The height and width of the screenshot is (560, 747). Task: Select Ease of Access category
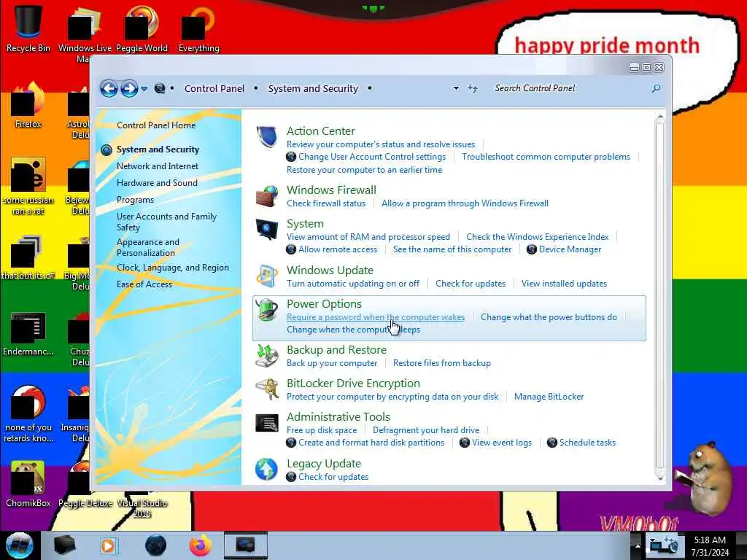click(144, 284)
